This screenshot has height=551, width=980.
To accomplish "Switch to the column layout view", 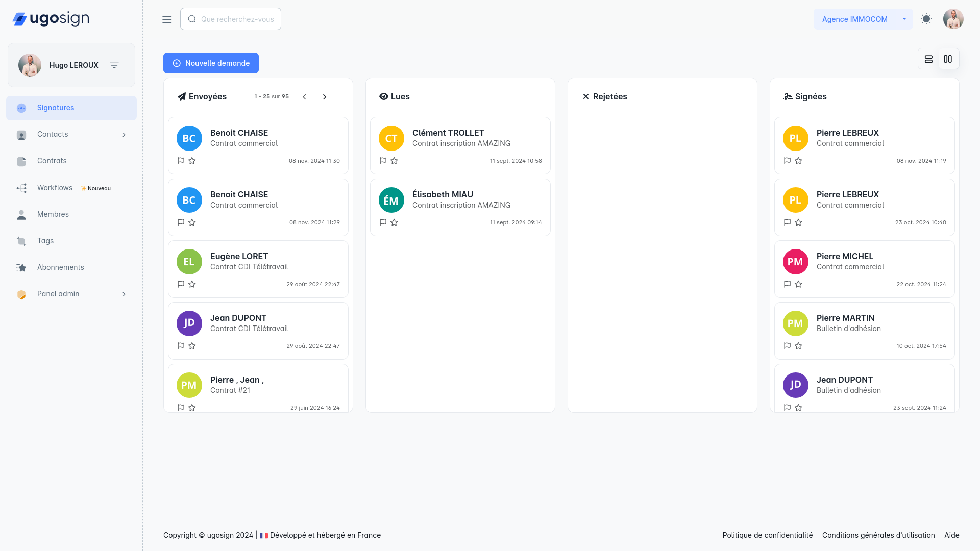I will pyautogui.click(x=948, y=59).
